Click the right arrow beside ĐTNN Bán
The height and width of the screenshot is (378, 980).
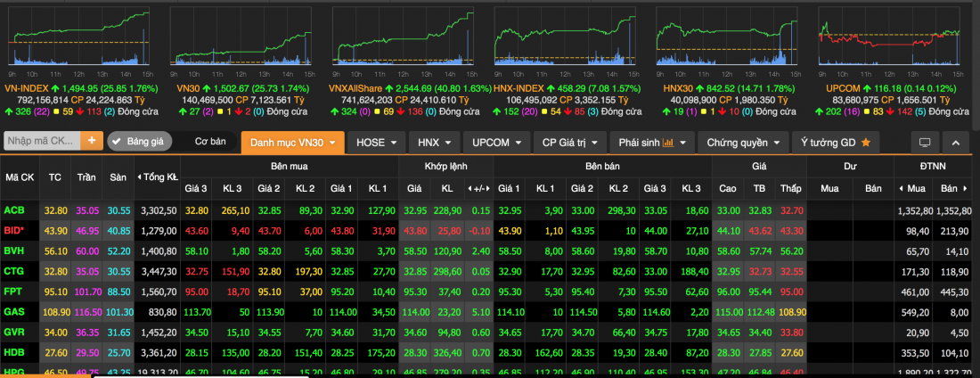(963, 188)
